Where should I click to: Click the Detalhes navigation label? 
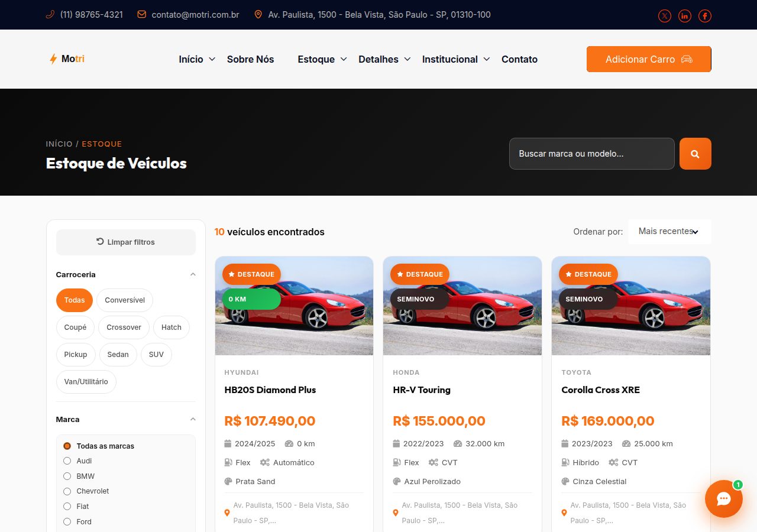coord(378,59)
